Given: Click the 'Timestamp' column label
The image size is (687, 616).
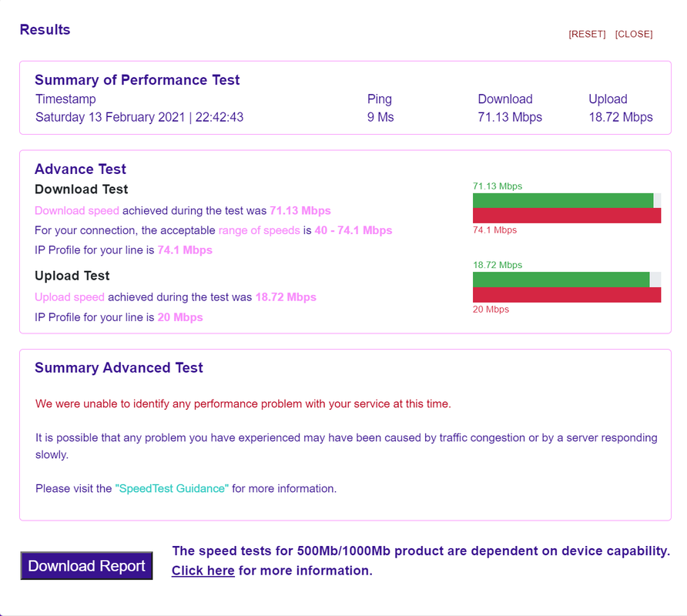Looking at the screenshot, I should (65, 99).
